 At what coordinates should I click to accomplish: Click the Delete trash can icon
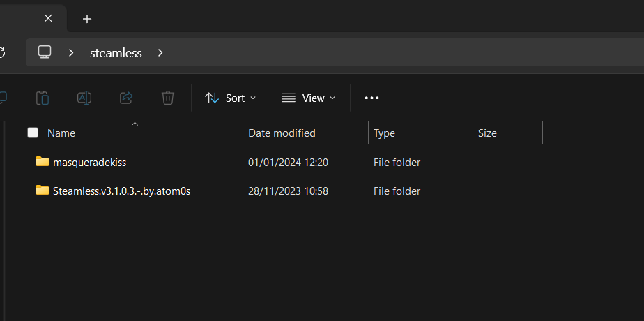point(167,98)
